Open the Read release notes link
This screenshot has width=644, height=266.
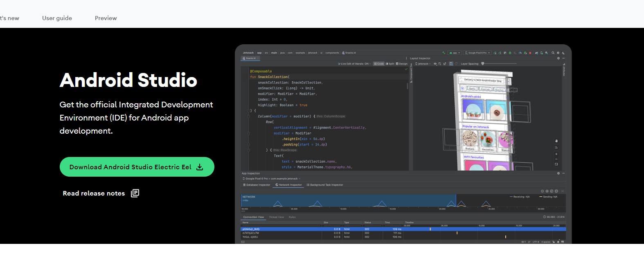click(x=101, y=193)
